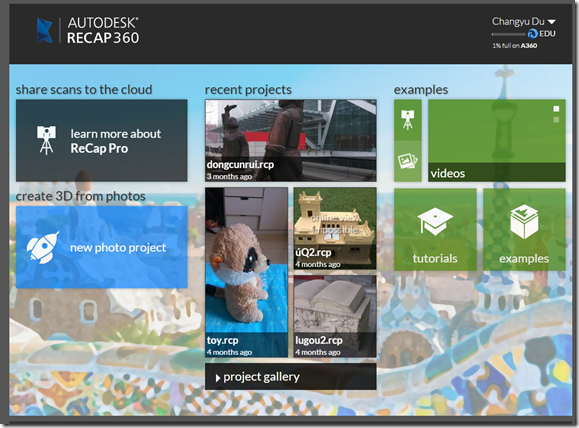Click the 'share scans to the cloud' heading
Viewport: 579px width, 428px height.
point(84,90)
